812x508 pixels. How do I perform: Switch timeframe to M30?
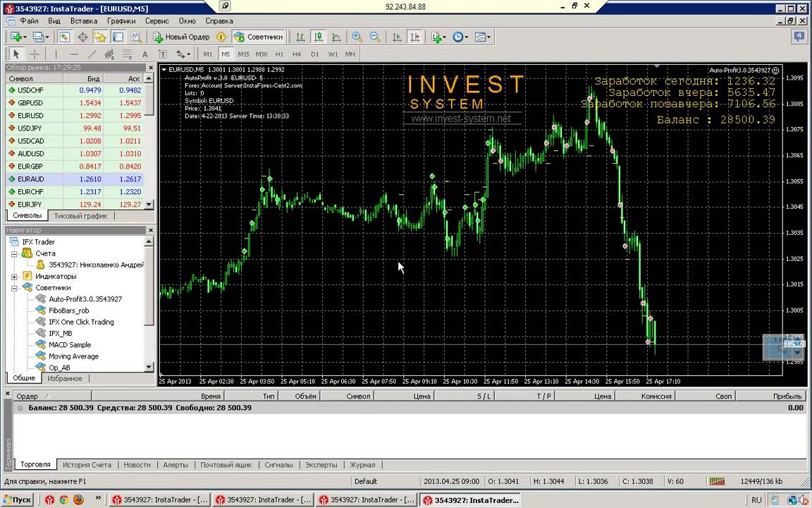point(262,54)
